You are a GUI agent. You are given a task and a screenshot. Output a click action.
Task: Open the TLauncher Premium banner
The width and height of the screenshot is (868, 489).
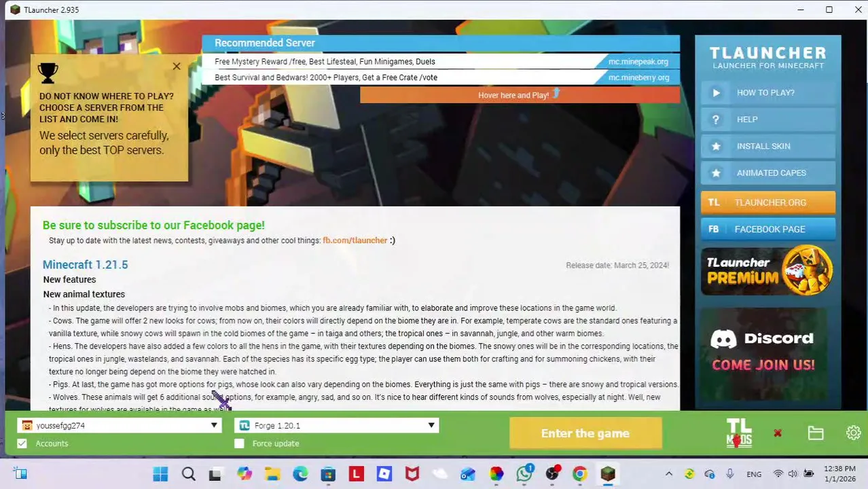768,270
